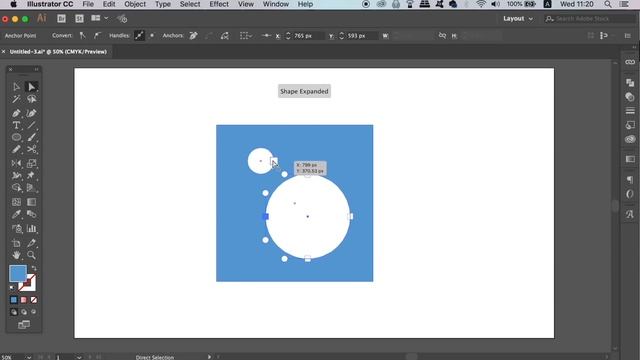Choose the Eyedropper tool
The height and width of the screenshot is (360, 640).
[x=16, y=214]
